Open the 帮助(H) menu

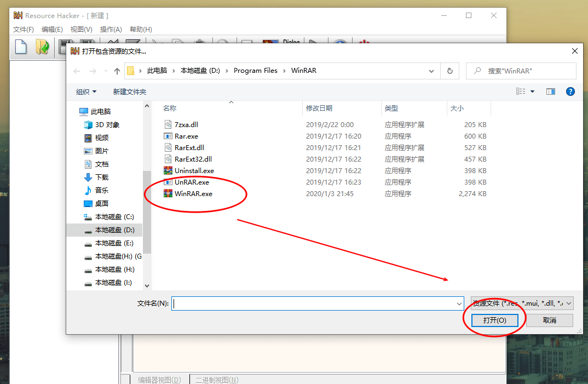[x=141, y=29]
